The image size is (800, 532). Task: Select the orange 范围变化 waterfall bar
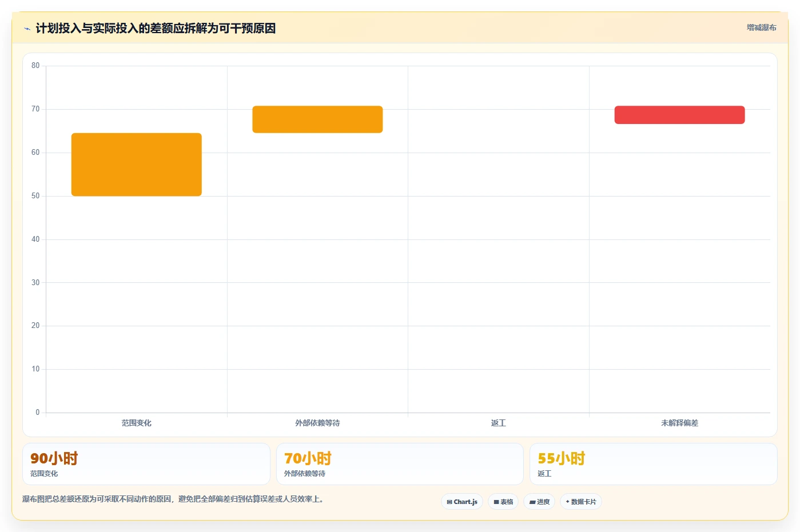(x=137, y=165)
